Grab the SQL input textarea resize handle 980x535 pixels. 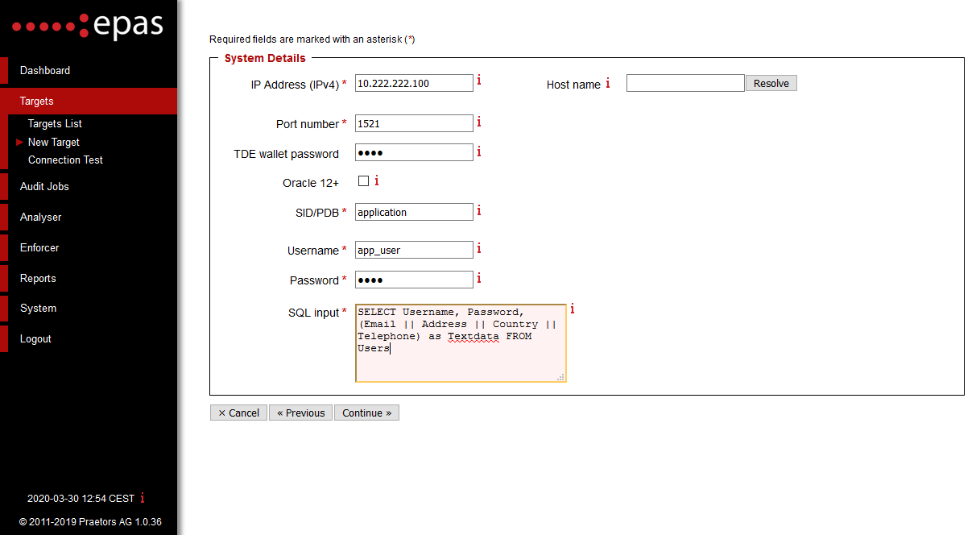coord(560,376)
